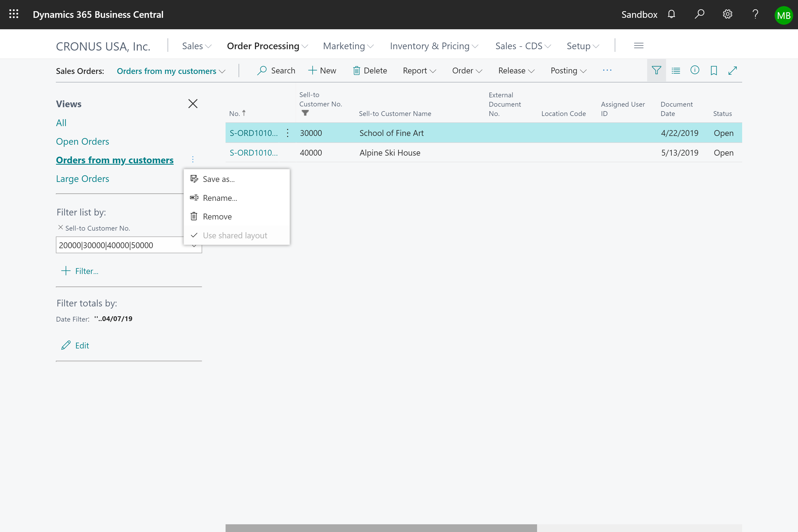The width and height of the screenshot is (798, 532).
Task: Click the Edit filter button
Action: coord(75,345)
